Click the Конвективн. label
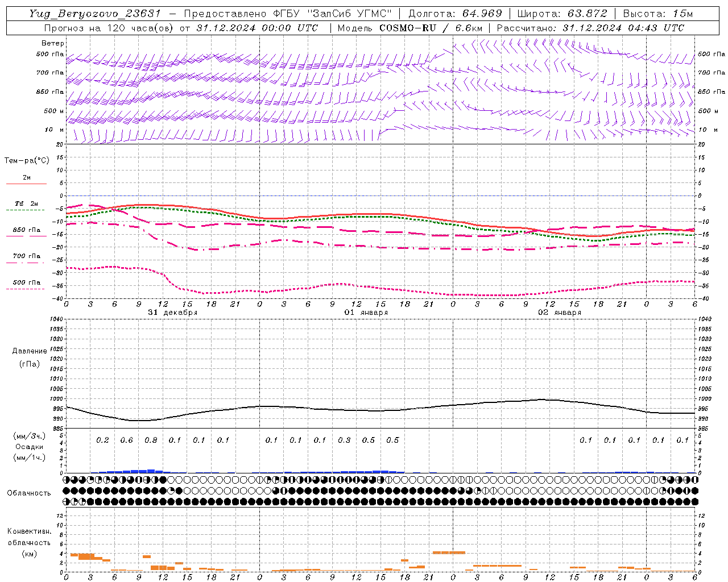This screenshot has width=728, height=582. (x=30, y=531)
